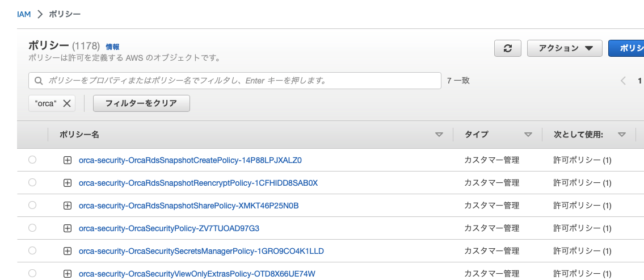Sort by 次として使用 column arrow
The image size is (644, 280).
pyautogui.click(x=622, y=135)
